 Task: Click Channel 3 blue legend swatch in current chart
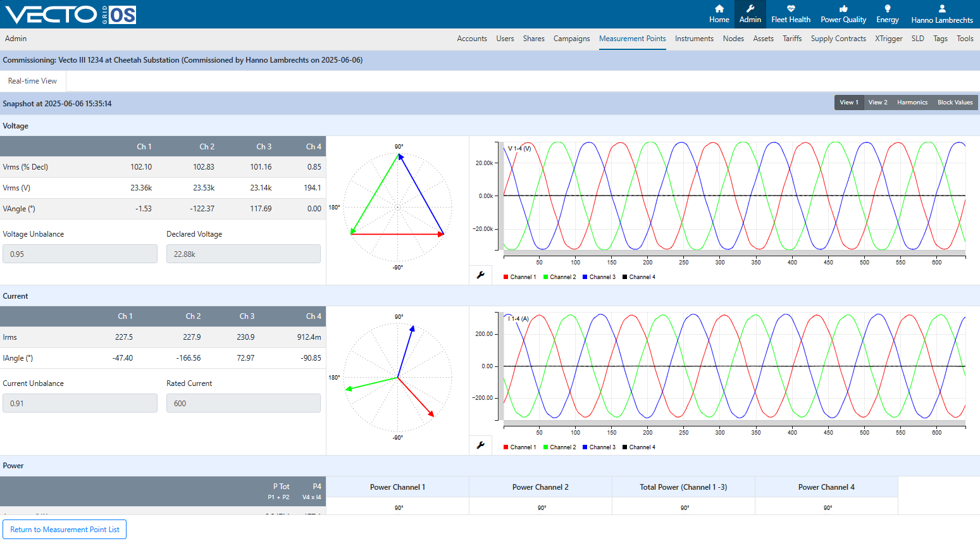coord(585,447)
